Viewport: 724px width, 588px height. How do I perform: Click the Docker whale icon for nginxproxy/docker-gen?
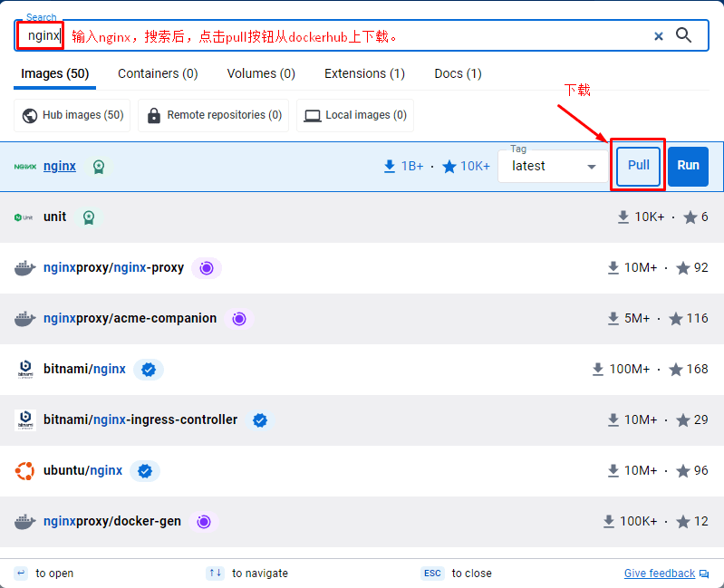pyautogui.click(x=25, y=522)
